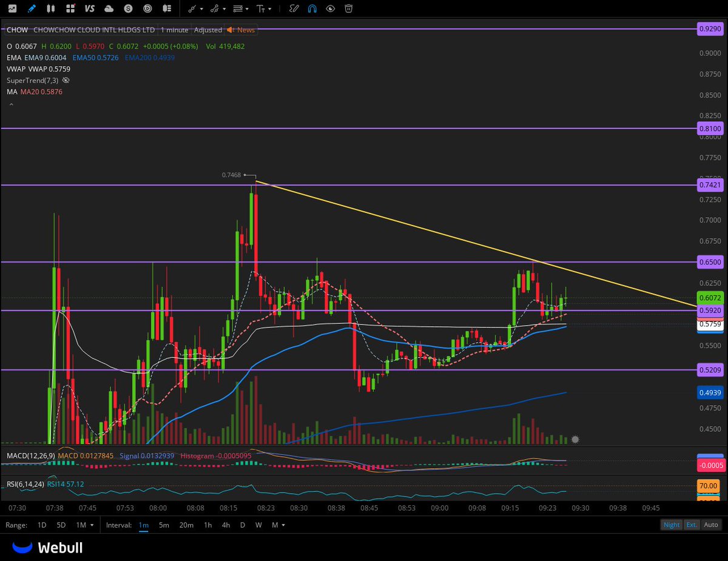Image resolution: width=728 pixels, height=561 pixels.
Task: Toggle the Auto scale button
Action: 711,525
